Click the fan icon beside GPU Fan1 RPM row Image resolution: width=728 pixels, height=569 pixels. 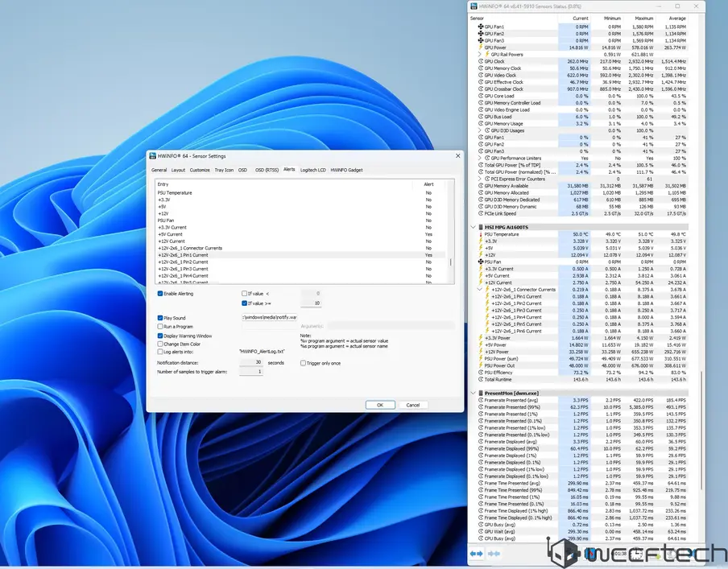pyautogui.click(x=481, y=27)
